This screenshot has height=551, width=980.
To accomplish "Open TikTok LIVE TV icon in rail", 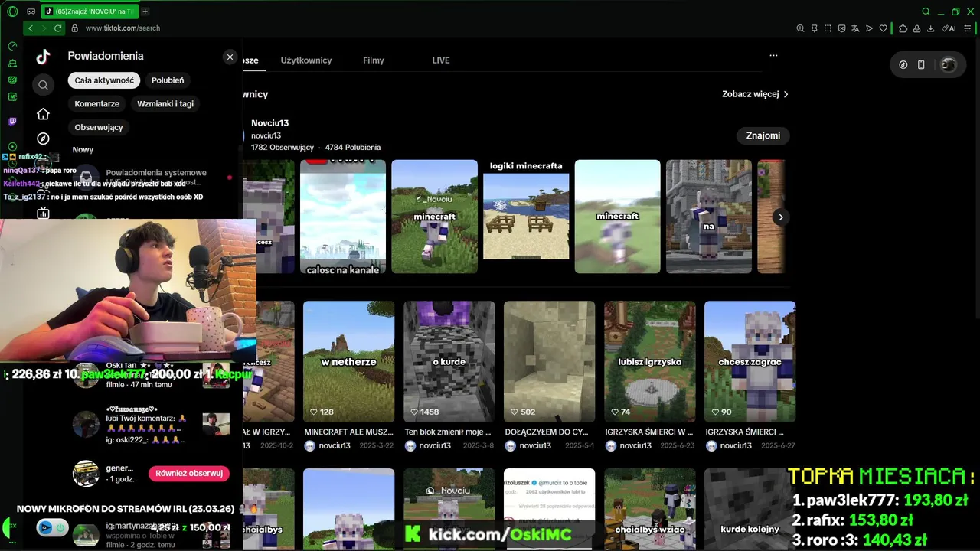I will 43,214.
